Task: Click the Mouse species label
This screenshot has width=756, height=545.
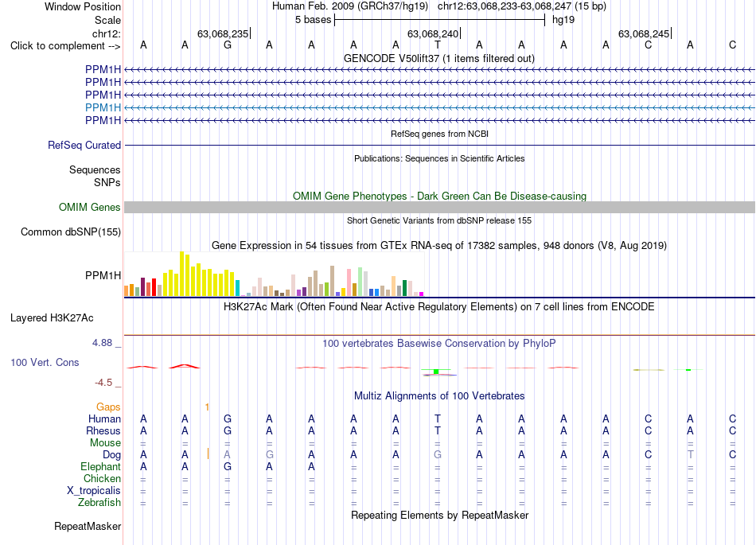Action: [x=106, y=443]
